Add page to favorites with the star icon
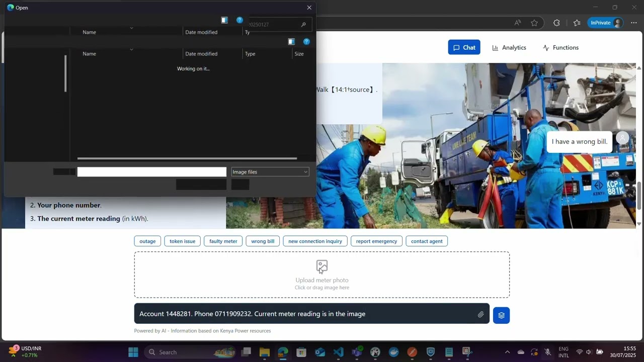The width and height of the screenshot is (644, 362). pyautogui.click(x=534, y=23)
